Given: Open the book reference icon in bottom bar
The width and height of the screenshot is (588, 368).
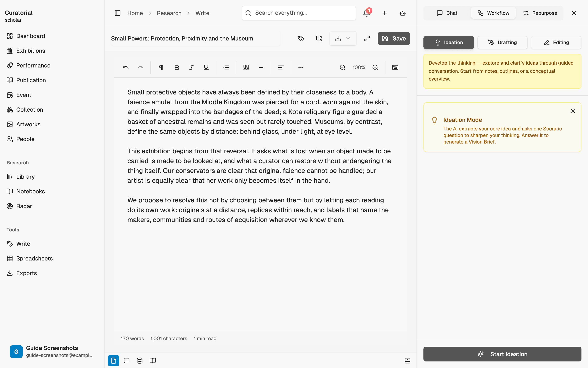Looking at the screenshot, I should [x=153, y=360].
